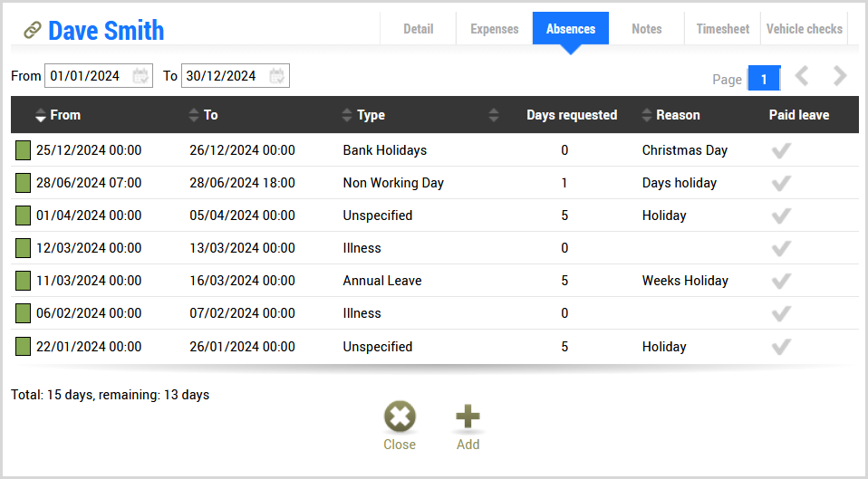
Task: Open the From date calendar picker
Action: click(x=140, y=76)
